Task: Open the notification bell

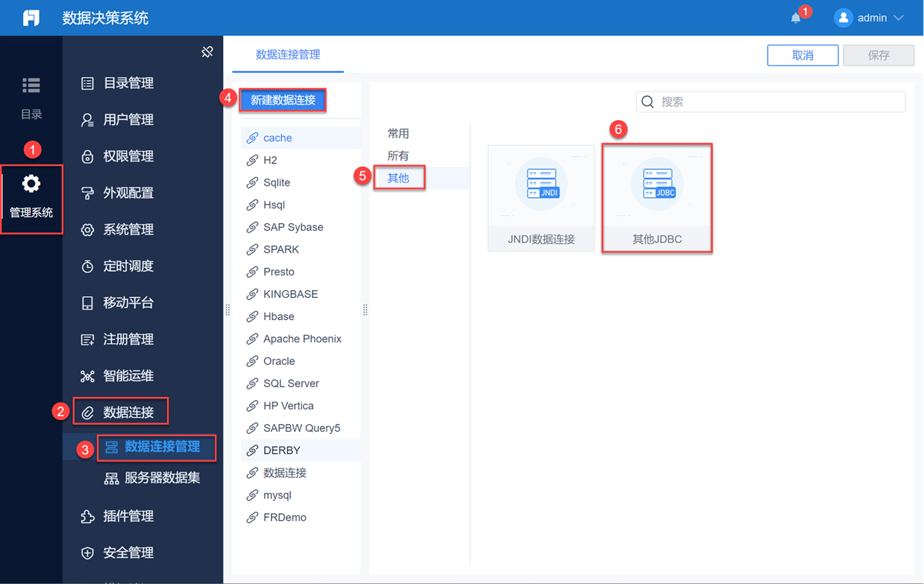Action: point(796,18)
